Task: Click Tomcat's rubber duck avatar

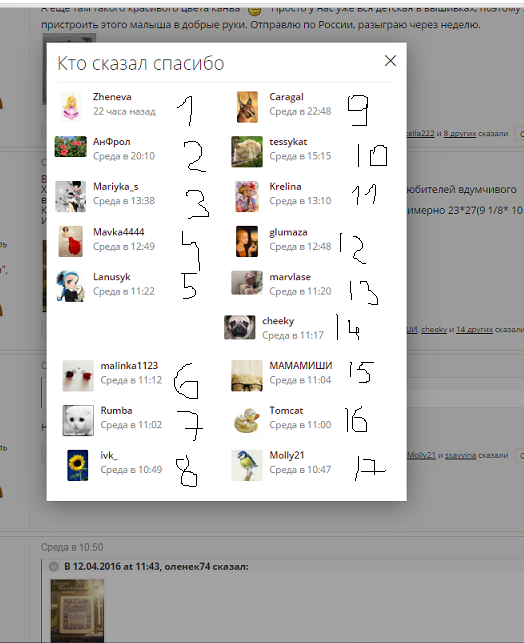Action: [247, 420]
